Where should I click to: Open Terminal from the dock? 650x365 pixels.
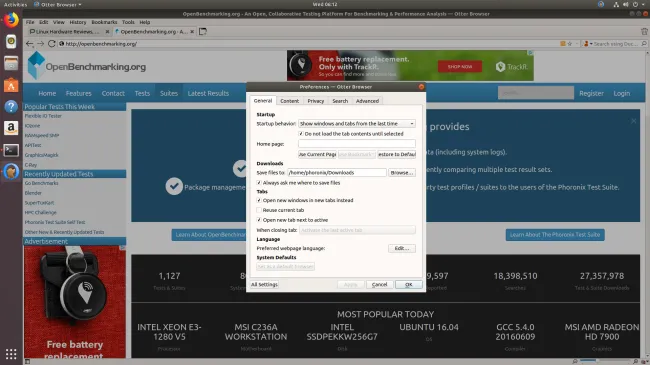coord(11,150)
